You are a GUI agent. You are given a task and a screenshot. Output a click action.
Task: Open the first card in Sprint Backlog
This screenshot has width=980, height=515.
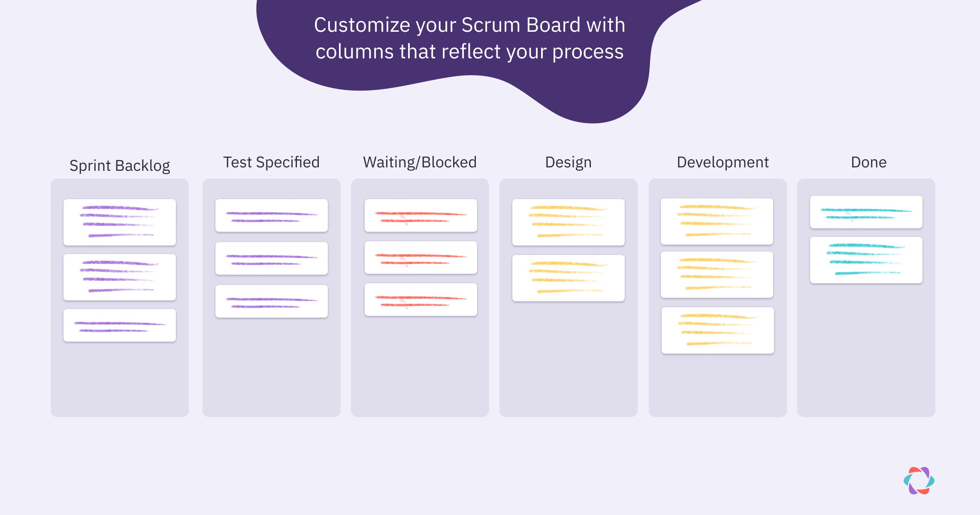pyautogui.click(x=120, y=222)
